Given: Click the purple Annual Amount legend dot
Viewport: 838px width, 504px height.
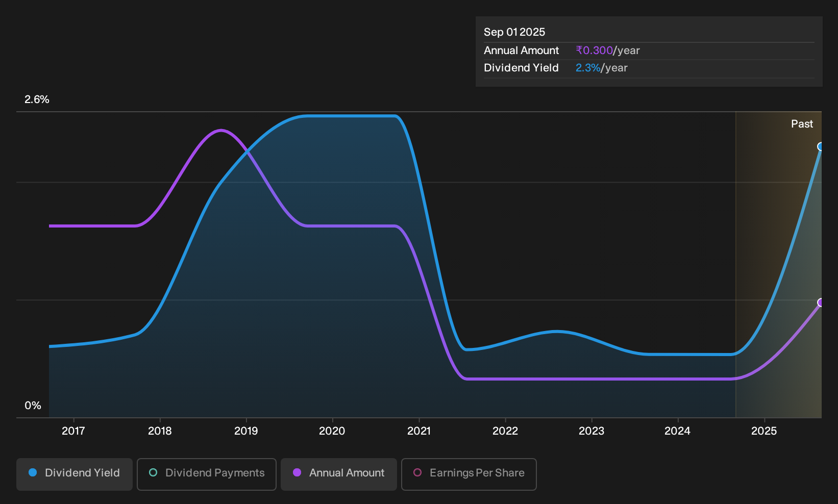Looking at the screenshot, I should click(297, 472).
